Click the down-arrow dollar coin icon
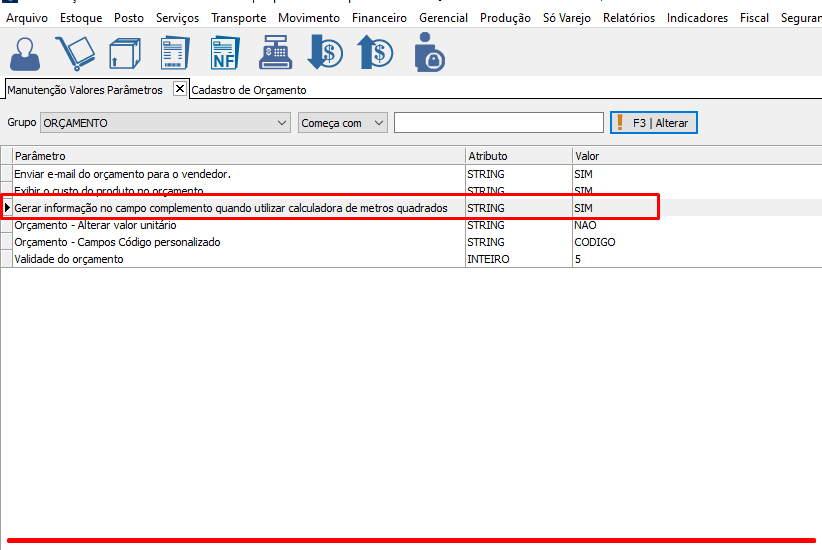The width and height of the screenshot is (822, 550). pyautogui.click(x=325, y=53)
